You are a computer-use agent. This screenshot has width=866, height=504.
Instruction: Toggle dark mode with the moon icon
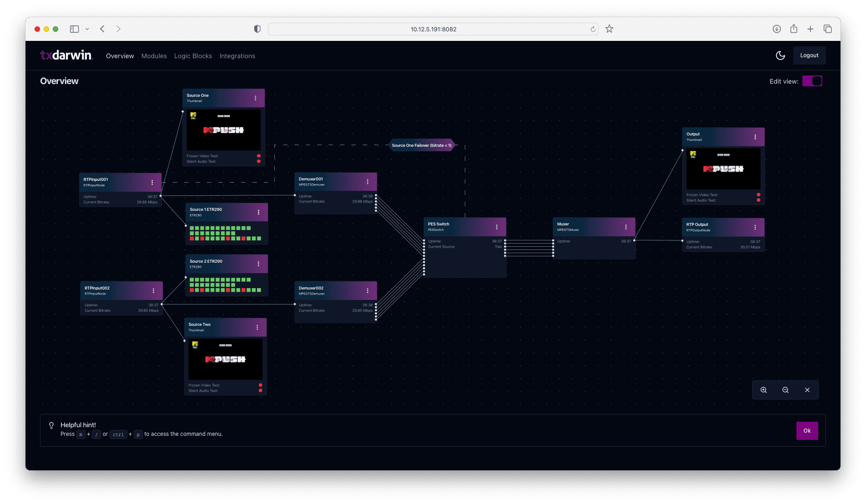[x=780, y=55]
